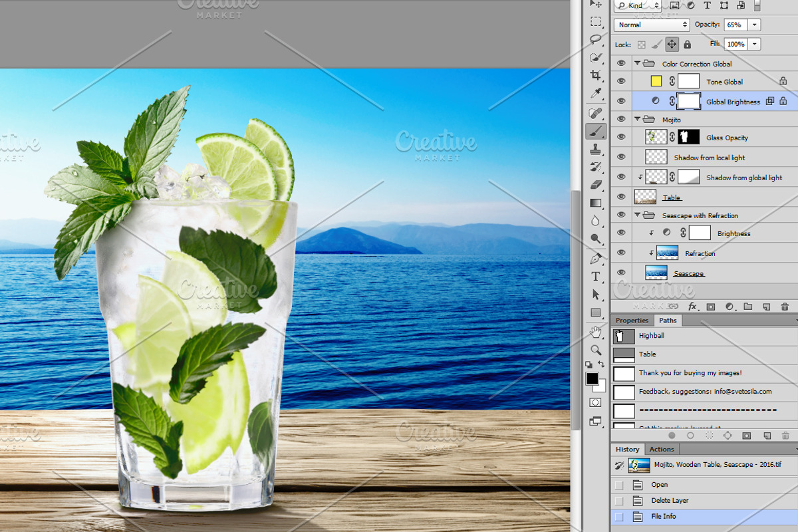Viewport: 798px width, 532px height.
Task: Select the Brush tool
Action: tap(596, 131)
